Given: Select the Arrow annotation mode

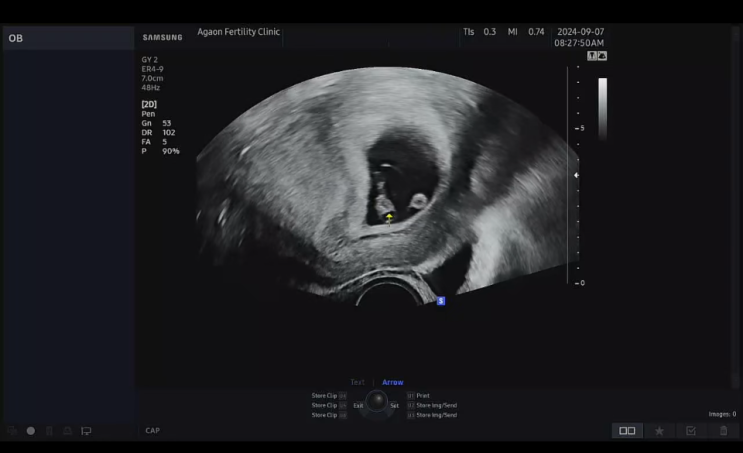Looking at the screenshot, I should 393,382.
